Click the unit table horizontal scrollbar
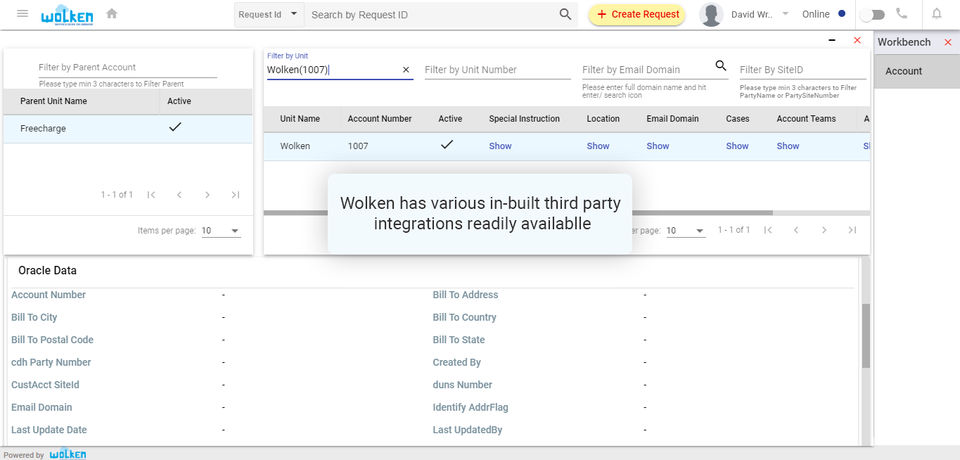 click(x=518, y=213)
